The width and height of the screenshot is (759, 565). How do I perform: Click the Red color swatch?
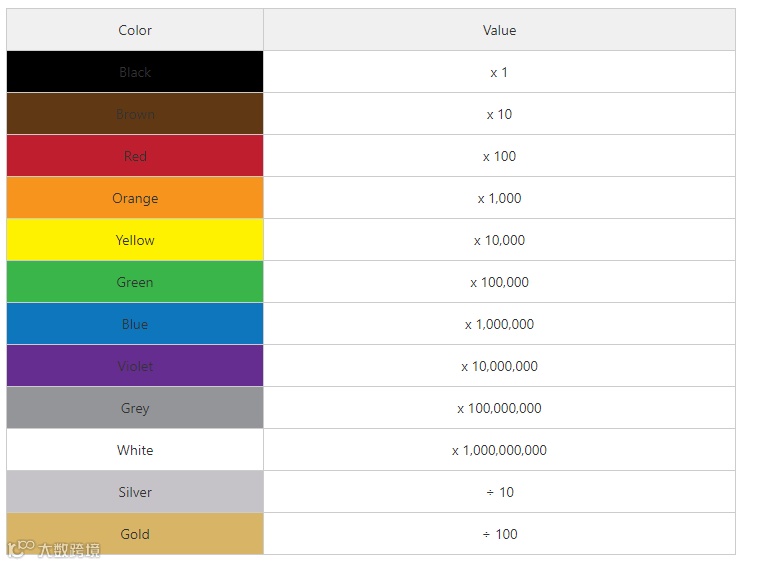coord(135,156)
